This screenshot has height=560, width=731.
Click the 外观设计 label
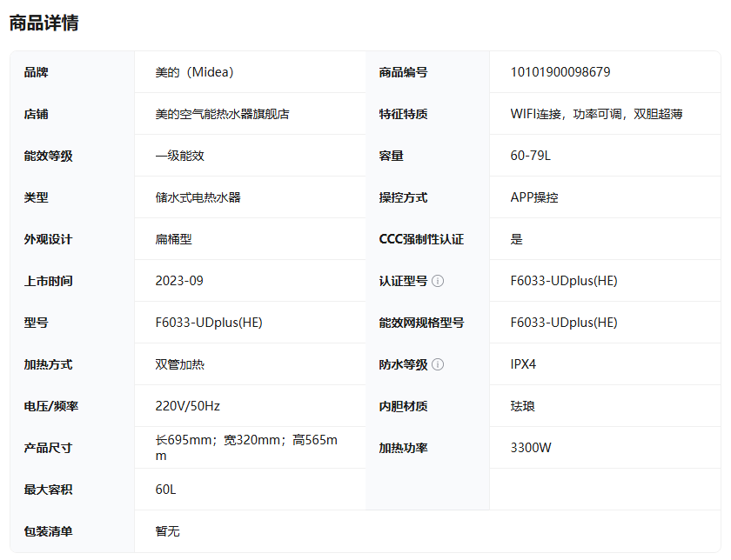(49, 239)
